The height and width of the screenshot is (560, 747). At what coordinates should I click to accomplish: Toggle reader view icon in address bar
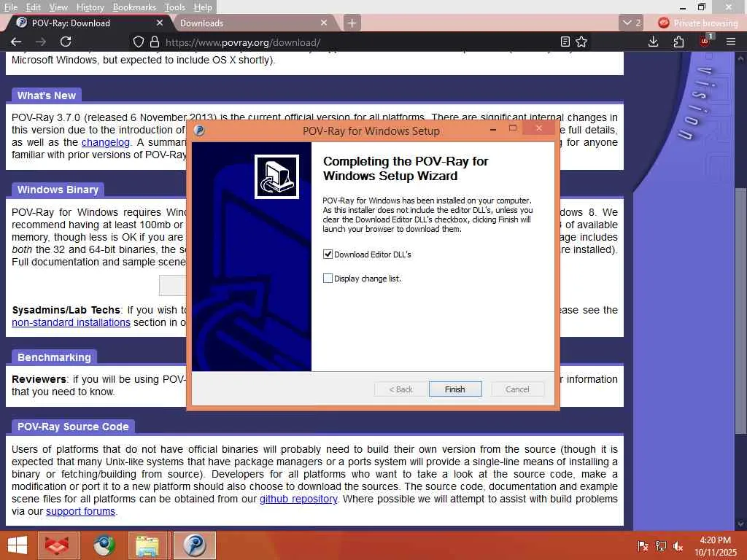pos(565,42)
